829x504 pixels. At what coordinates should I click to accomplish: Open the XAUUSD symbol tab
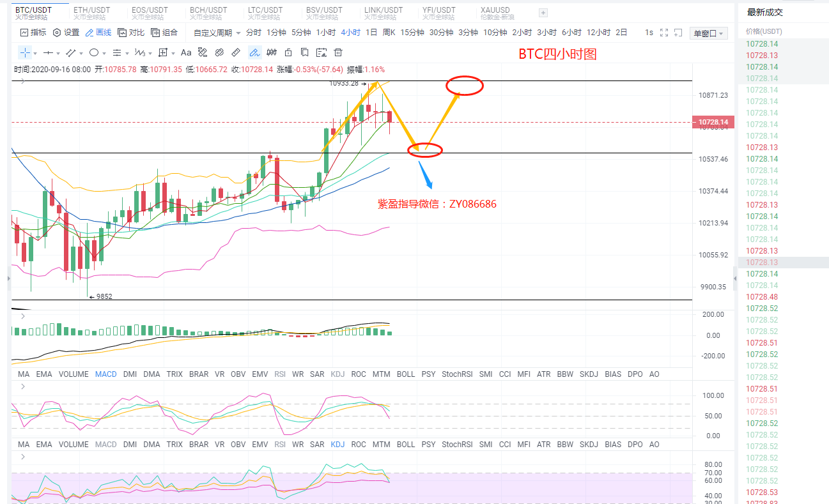click(x=495, y=10)
